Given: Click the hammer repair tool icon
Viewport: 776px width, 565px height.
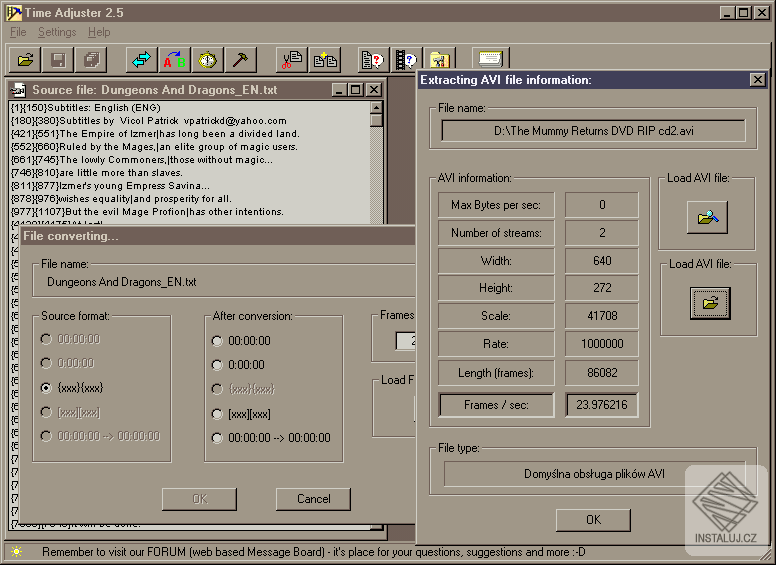Looking at the screenshot, I should click(x=241, y=60).
